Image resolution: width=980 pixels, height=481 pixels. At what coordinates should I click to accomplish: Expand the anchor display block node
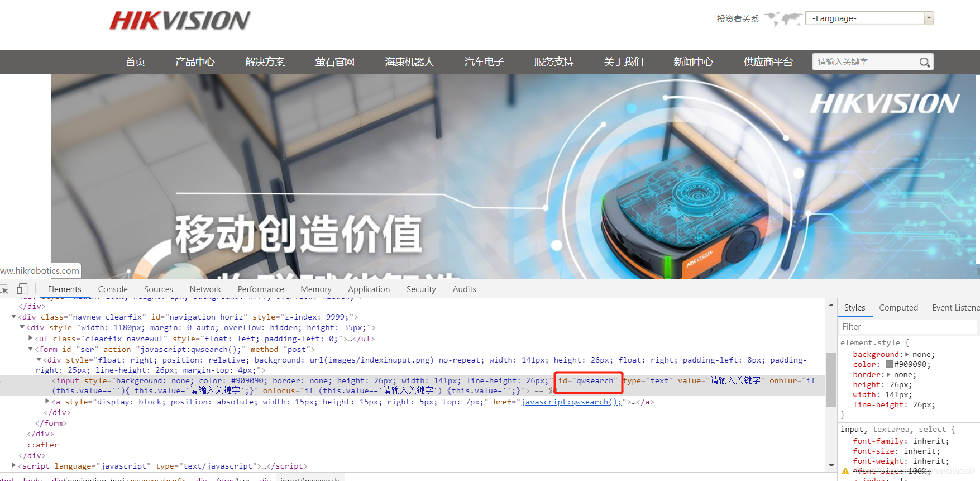tap(47, 402)
